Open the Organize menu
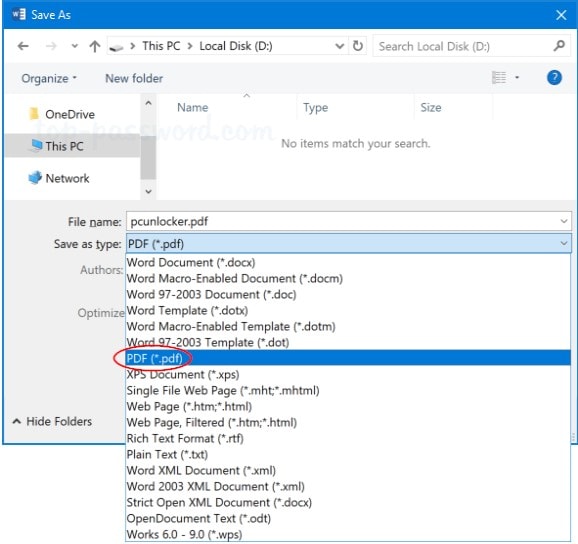 coord(49,79)
